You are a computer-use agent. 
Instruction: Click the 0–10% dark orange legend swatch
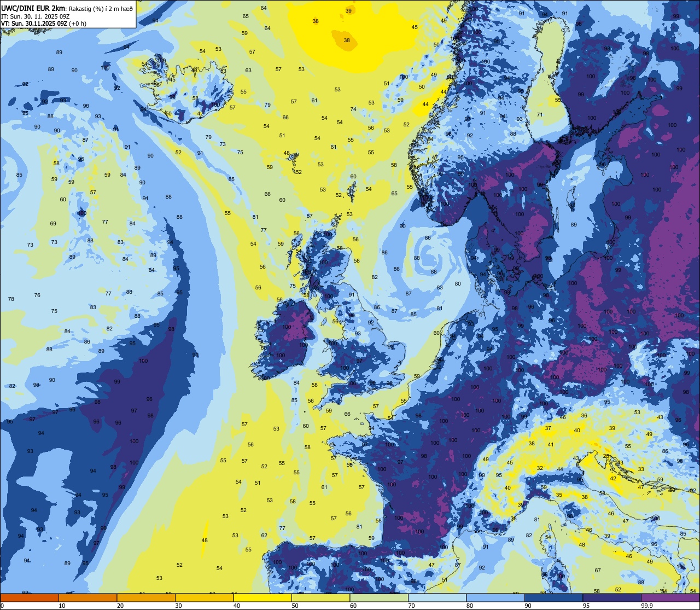pyautogui.click(x=30, y=598)
